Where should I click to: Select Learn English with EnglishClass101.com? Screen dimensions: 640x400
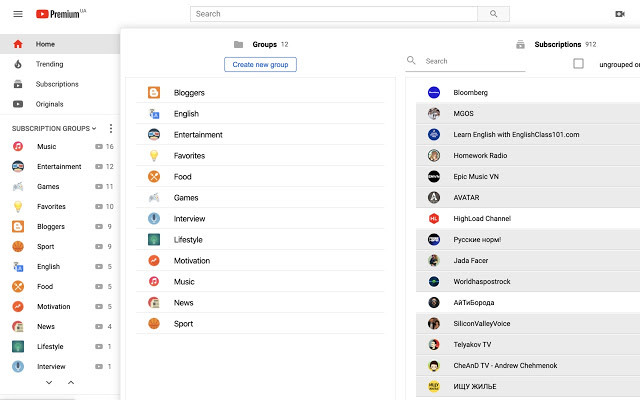tap(528, 135)
